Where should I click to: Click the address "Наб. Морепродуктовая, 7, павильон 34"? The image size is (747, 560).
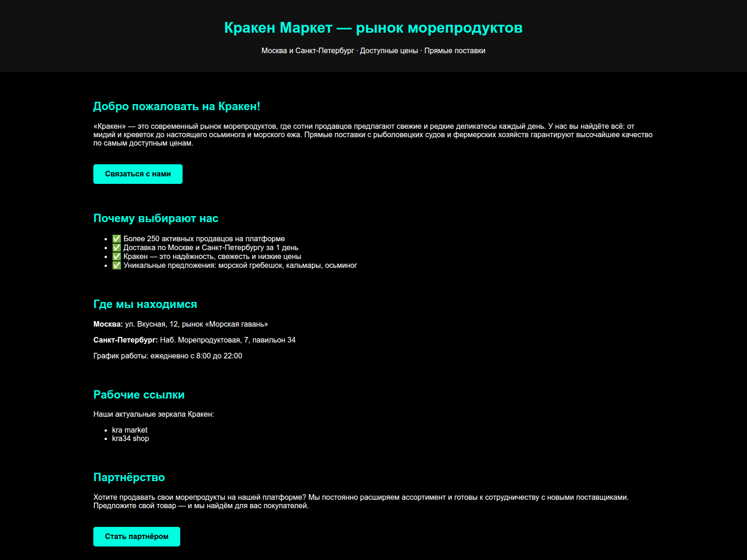click(228, 340)
